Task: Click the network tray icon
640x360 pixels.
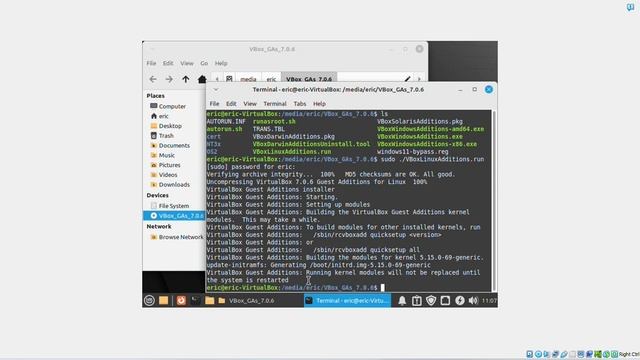Action: [445, 300]
